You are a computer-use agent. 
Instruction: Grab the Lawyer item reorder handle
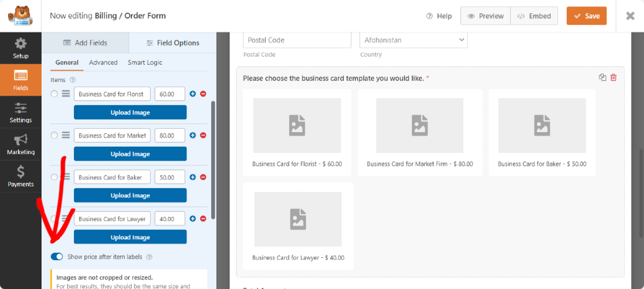point(66,219)
